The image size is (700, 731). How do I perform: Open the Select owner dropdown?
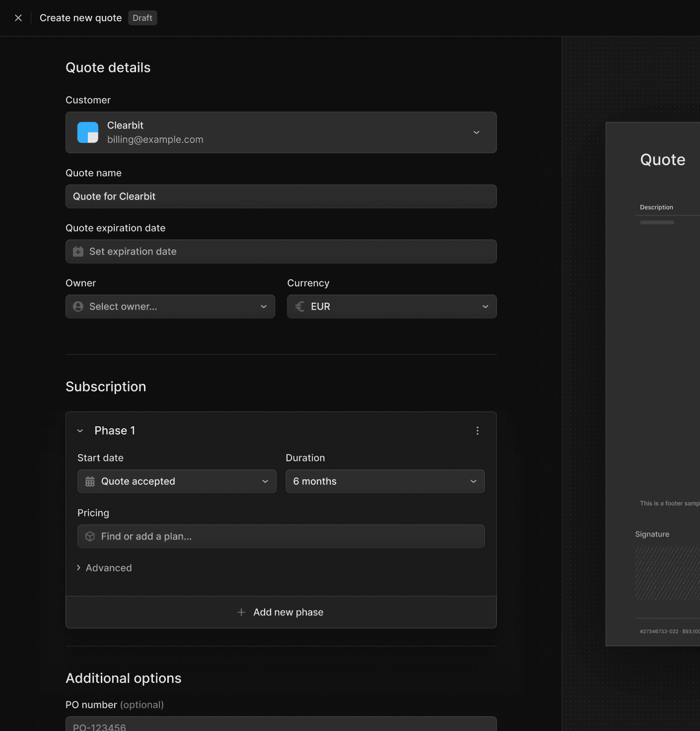coord(170,307)
